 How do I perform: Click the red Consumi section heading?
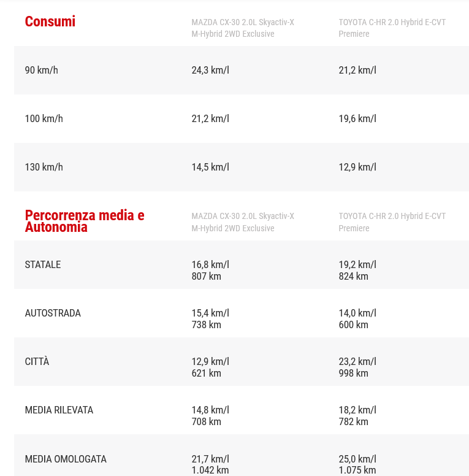point(50,21)
